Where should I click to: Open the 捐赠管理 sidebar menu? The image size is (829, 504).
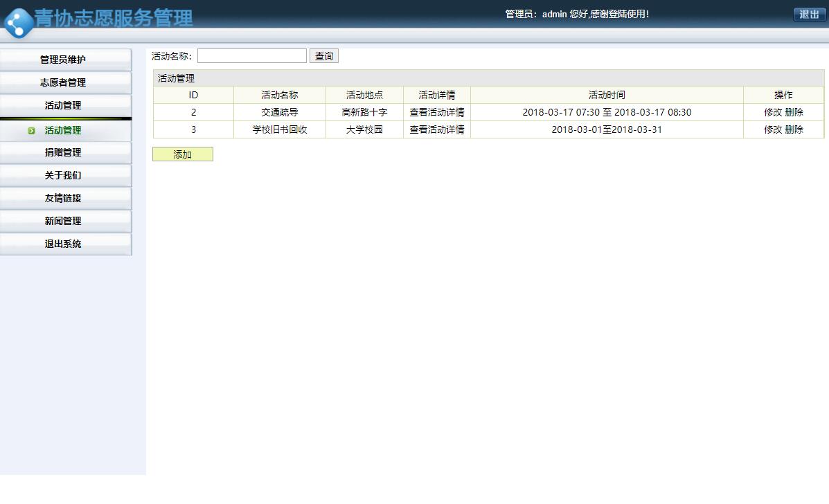[x=66, y=152]
